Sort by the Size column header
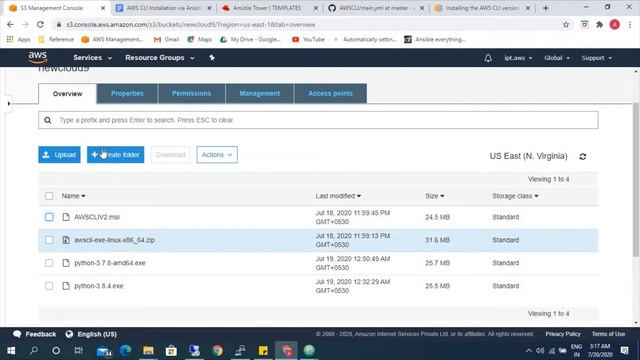 [x=434, y=196]
